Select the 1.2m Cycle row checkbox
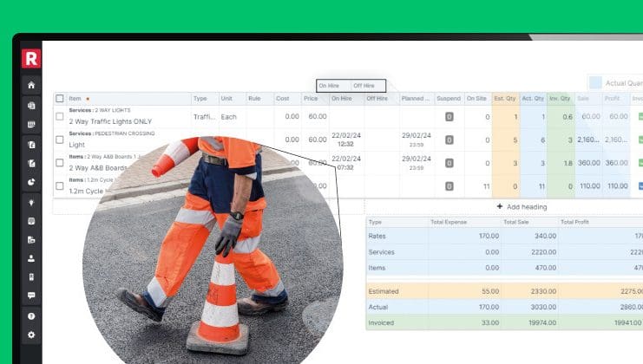 click(x=60, y=185)
